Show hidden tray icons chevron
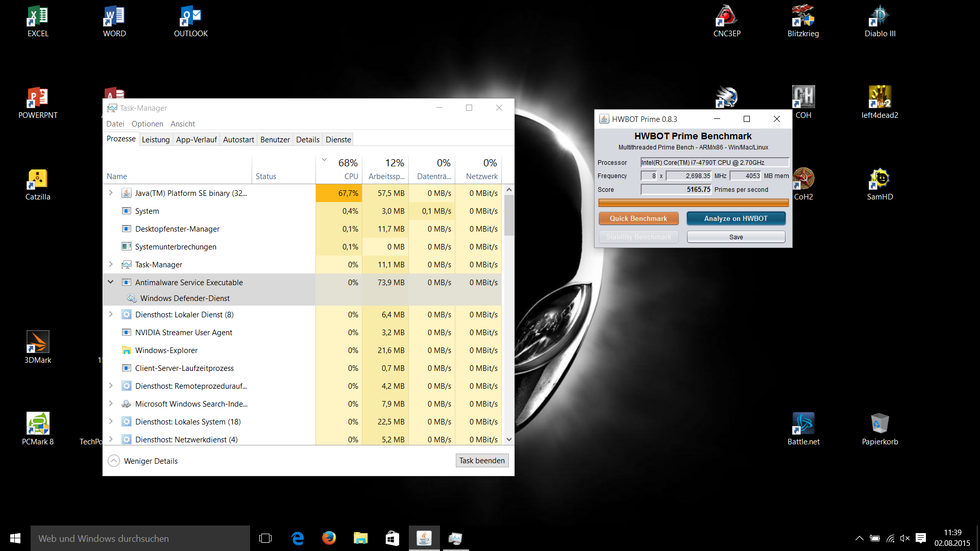Image resolution: width=980 pixels, height=551 pixels. pyautogui.click(x=860, y=538)
